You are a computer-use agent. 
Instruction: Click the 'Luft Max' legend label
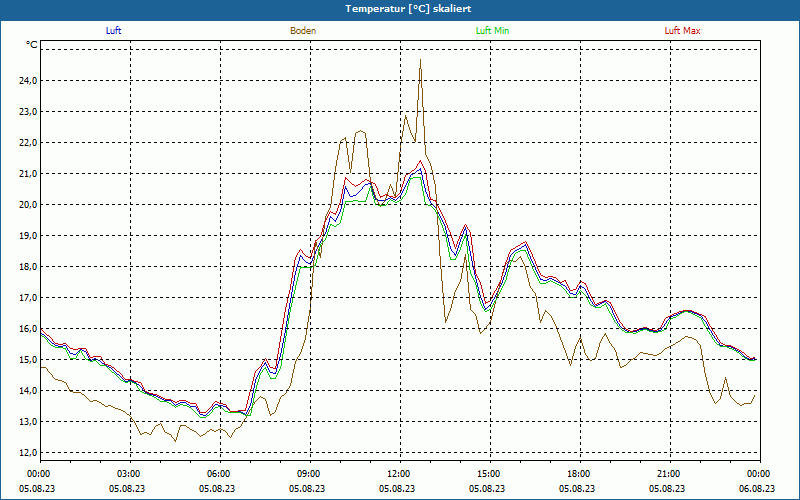pos(682,31)
